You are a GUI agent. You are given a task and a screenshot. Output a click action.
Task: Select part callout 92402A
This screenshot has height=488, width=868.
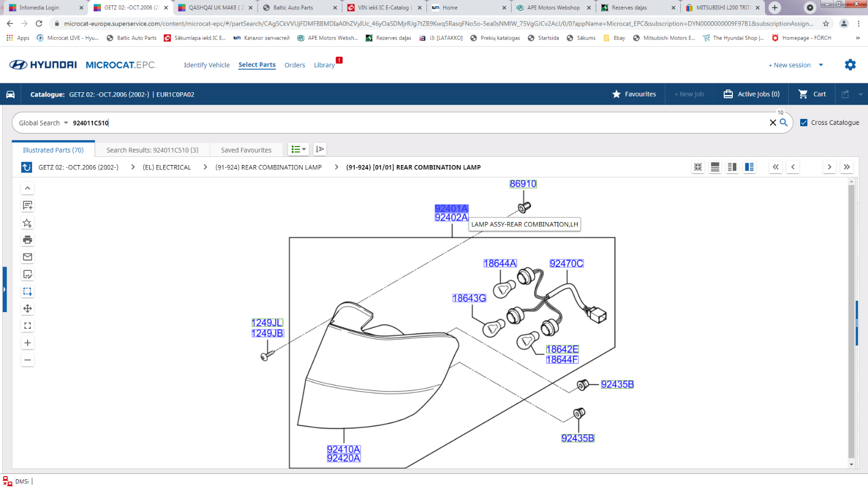tap(451, 217)
